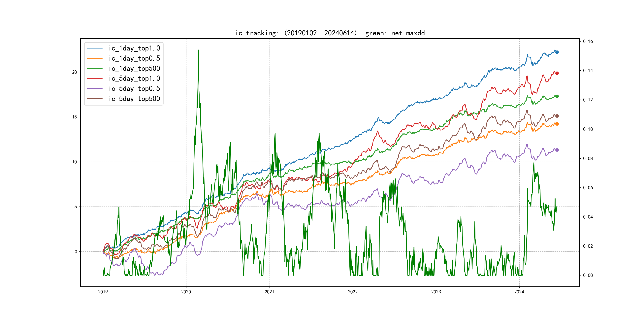Click the ic_1day_top0.5 legend label
644x322 pixels.
click(x=134, y=58)
